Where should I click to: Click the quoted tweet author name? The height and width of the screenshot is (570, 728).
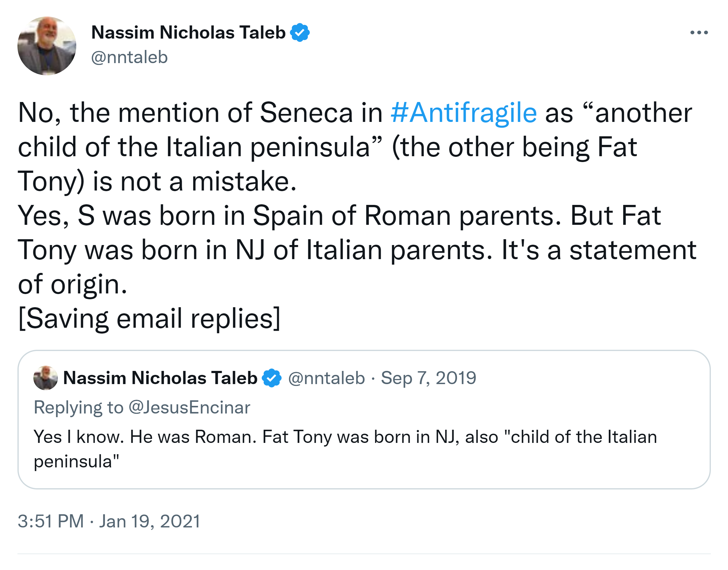[x=160, y=378]
